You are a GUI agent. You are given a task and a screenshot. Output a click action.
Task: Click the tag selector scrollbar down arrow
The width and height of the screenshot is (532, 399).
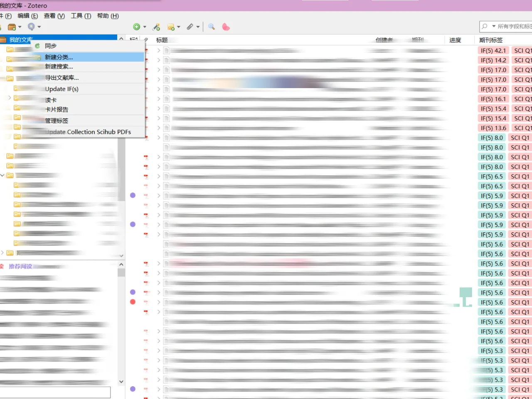[x=121, y=382]
